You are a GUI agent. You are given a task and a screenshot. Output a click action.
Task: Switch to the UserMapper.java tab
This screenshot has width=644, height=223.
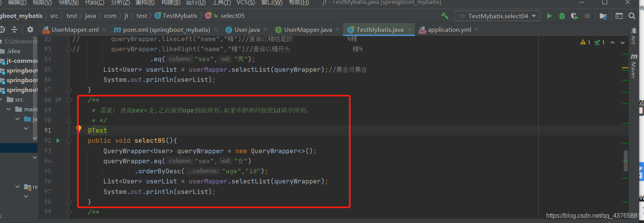[x=308, y=29]
